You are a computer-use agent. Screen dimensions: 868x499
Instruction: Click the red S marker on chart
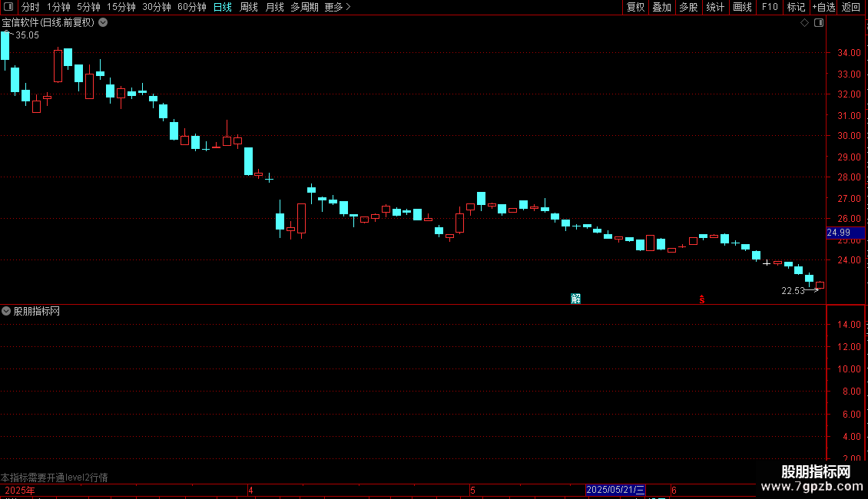[x=701, y=299]
